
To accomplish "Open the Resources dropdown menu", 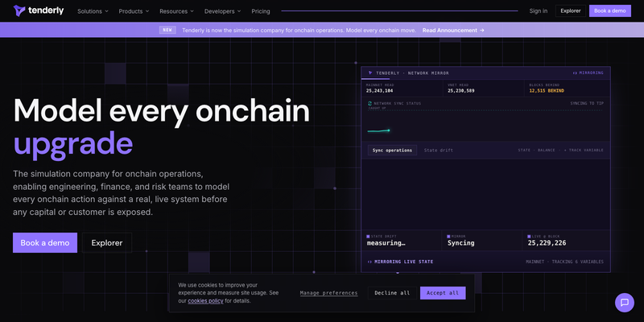I will (176, 11).
